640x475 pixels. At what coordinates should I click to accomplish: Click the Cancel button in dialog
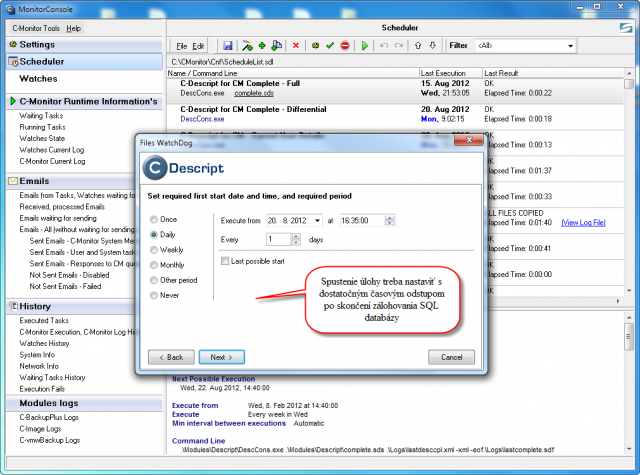tap(451, 357)
